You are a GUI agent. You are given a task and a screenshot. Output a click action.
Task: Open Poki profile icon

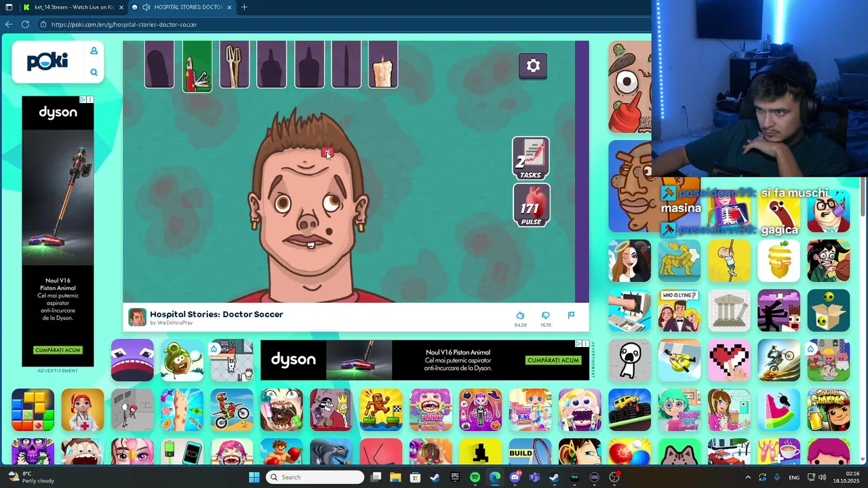(94, 51)
